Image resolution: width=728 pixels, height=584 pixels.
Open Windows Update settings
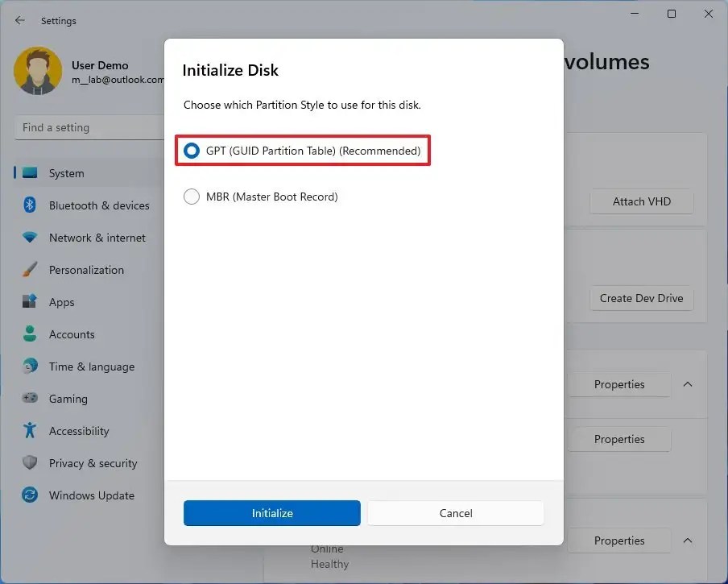pyautogui.click(x=91, y=495)
